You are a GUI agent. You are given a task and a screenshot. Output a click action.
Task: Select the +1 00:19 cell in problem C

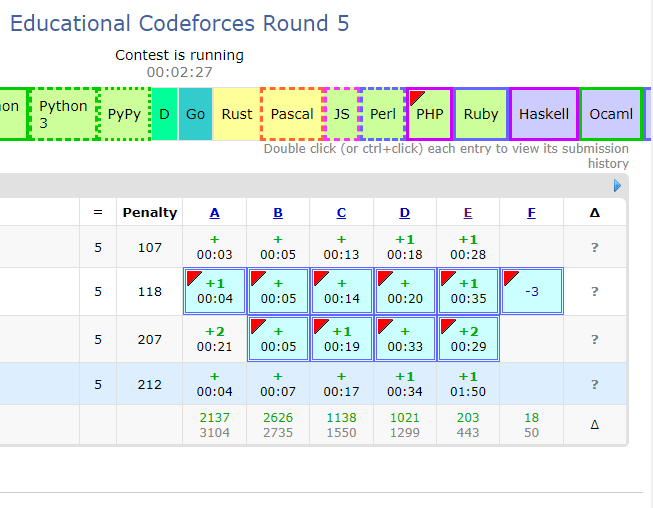341,339
